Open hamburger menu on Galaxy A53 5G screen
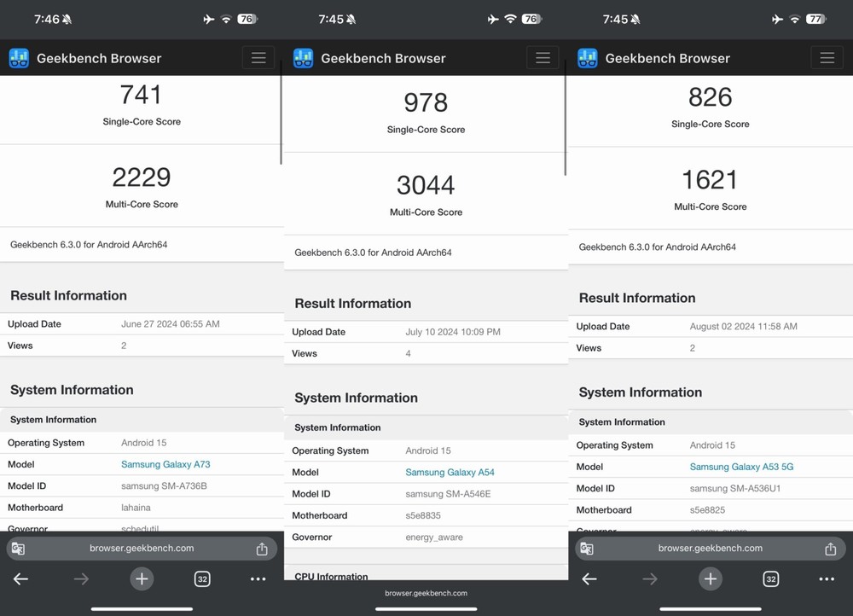 click(827, 58)
